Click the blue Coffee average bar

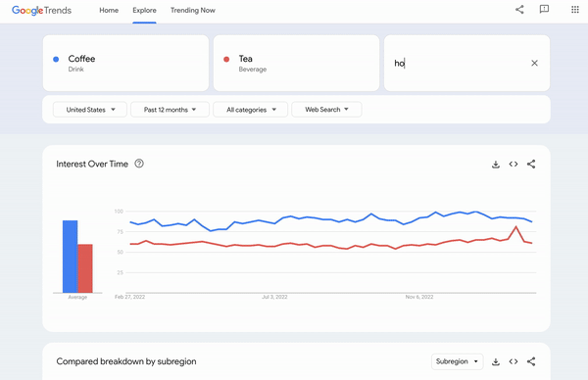(x=71, y=257)
